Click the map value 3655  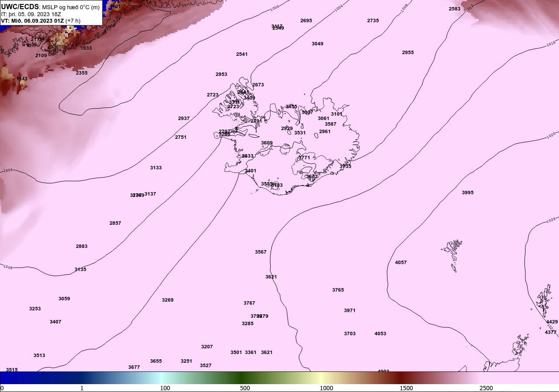pyautogui.click(x=156, y=361)
